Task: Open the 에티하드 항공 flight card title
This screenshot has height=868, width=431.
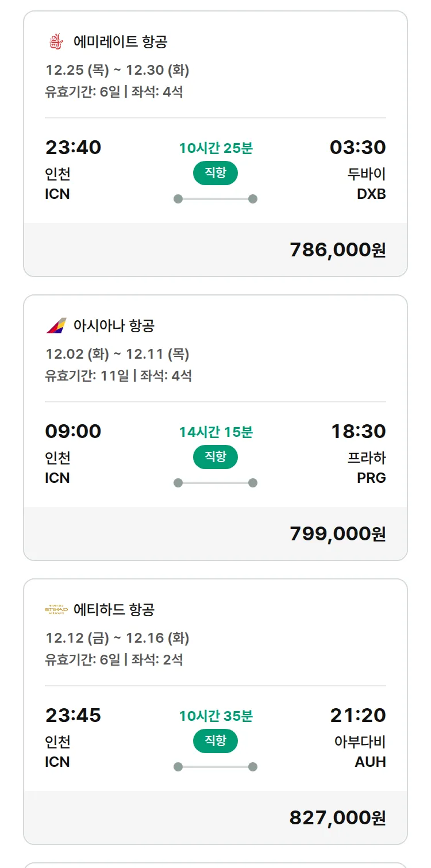Action: tap(114, 609)
